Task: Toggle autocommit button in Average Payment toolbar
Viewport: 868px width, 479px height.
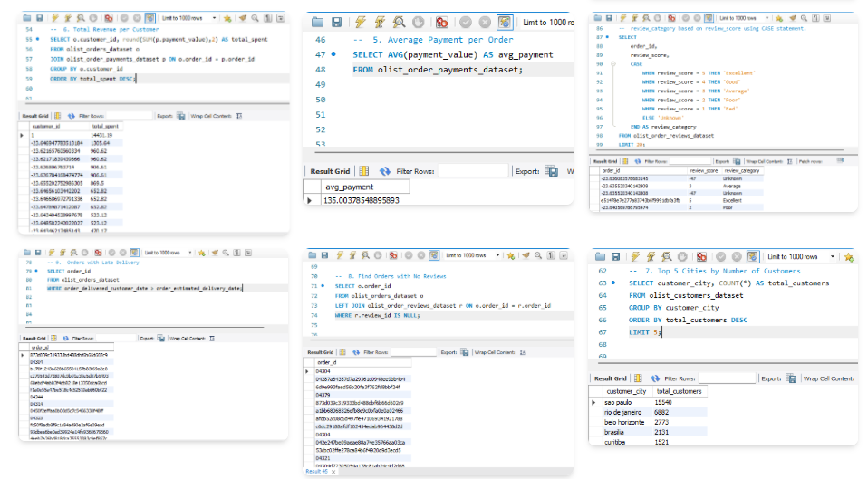Action: pos(504,23)
